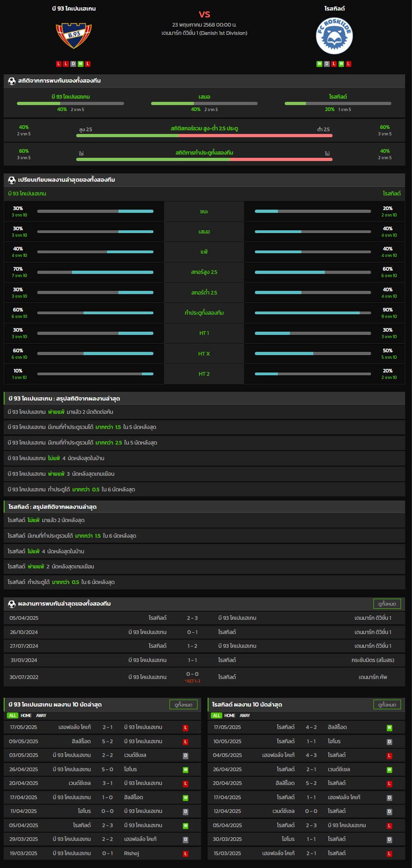Click B93's 40% head-to-head win progress bar
The height and width of the screenshot is (868, 412).
point(70,104)
